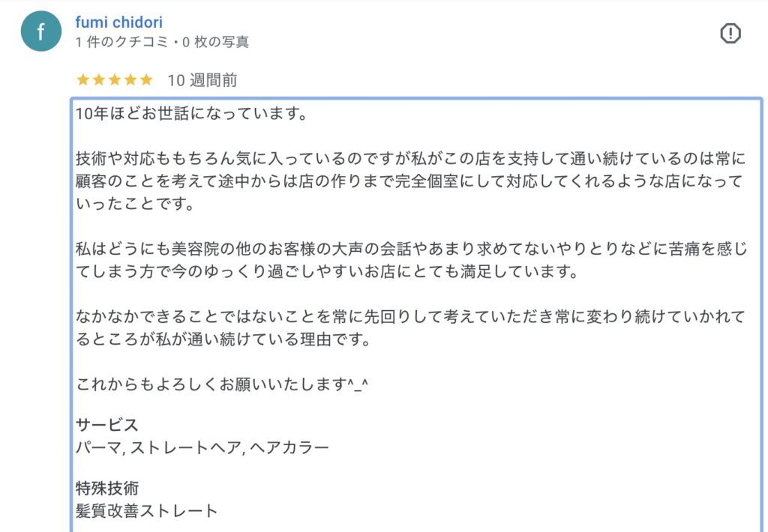
Task: Click the third star in the rating
Action: (x=114, y=79)
